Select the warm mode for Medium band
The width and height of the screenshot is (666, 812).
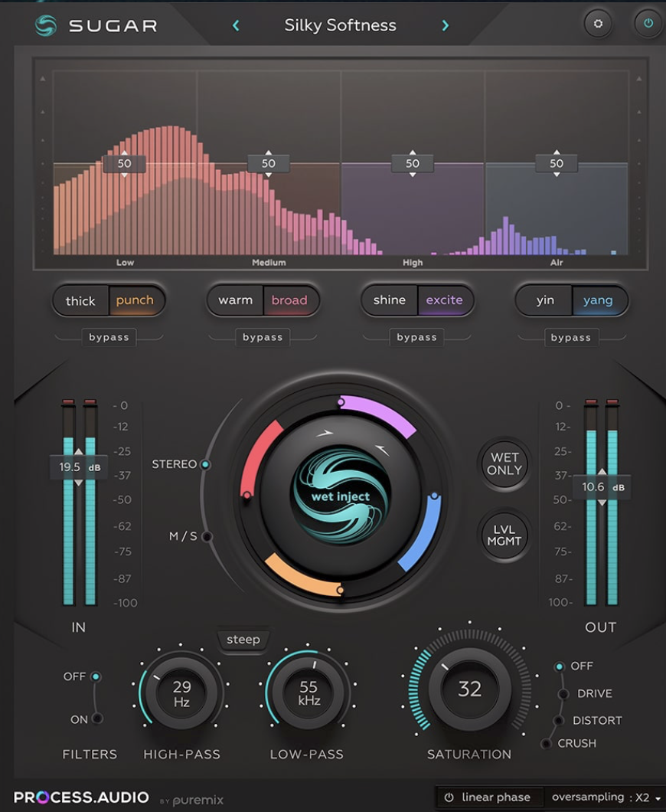coord(236,300)
